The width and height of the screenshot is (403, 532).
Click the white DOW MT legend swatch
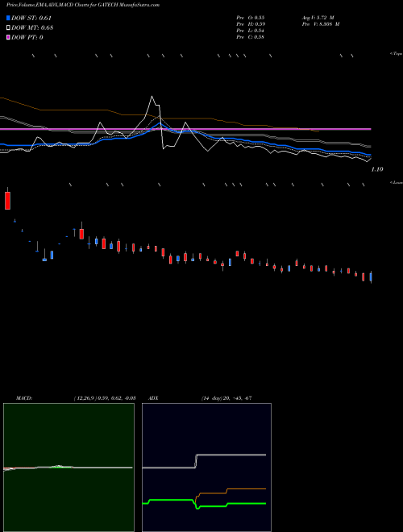(x=8, y=28)
